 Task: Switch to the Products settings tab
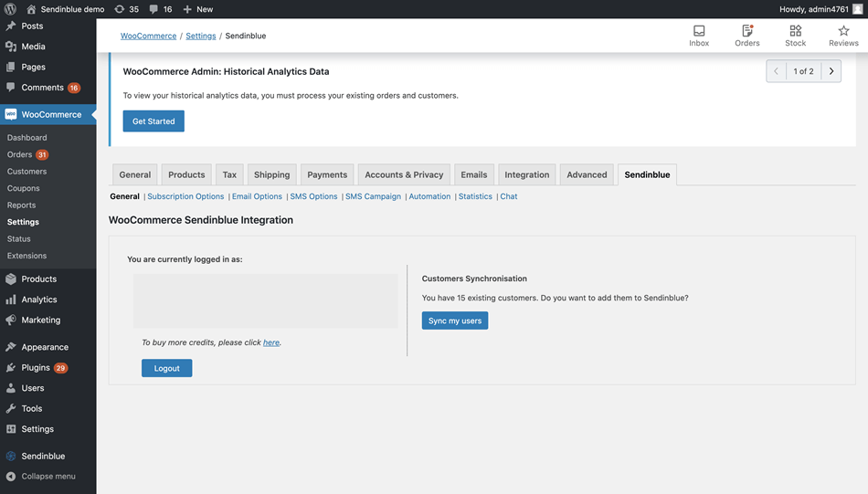point(186,174)
